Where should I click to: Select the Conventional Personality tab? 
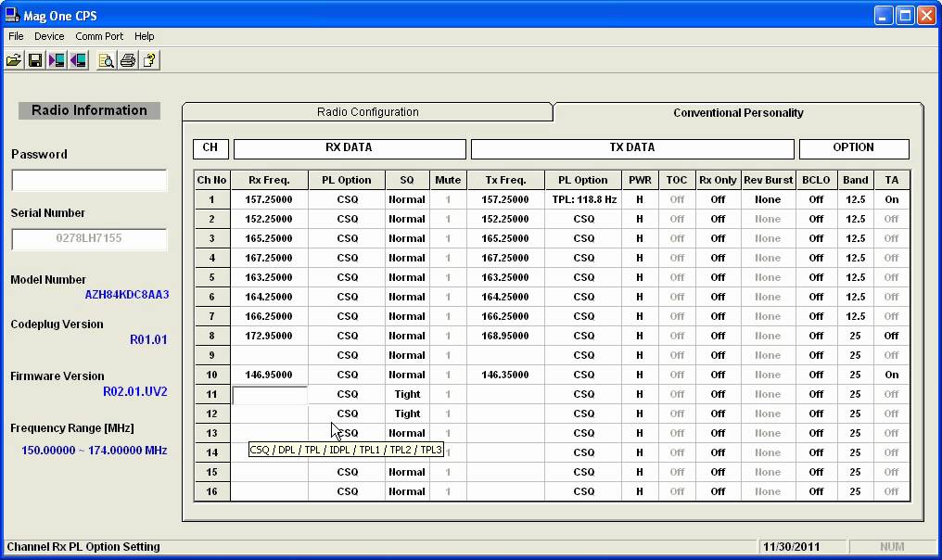[x=738, y=112]
